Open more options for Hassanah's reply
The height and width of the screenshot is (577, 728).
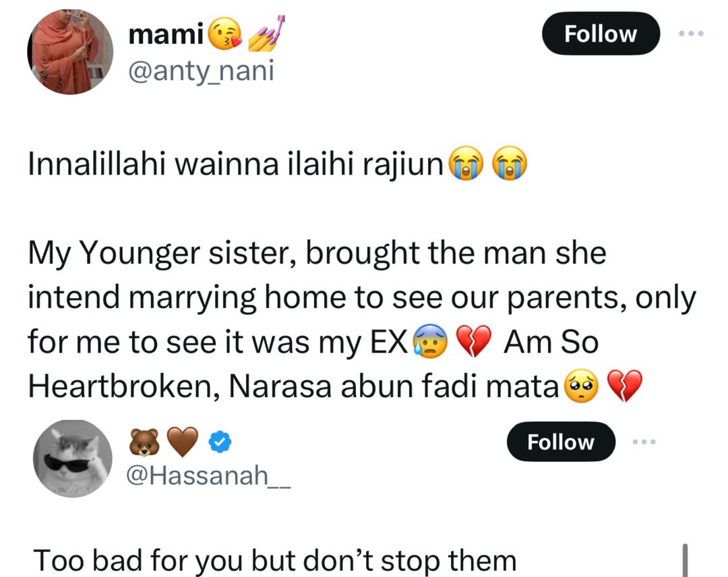coord(643,442)
